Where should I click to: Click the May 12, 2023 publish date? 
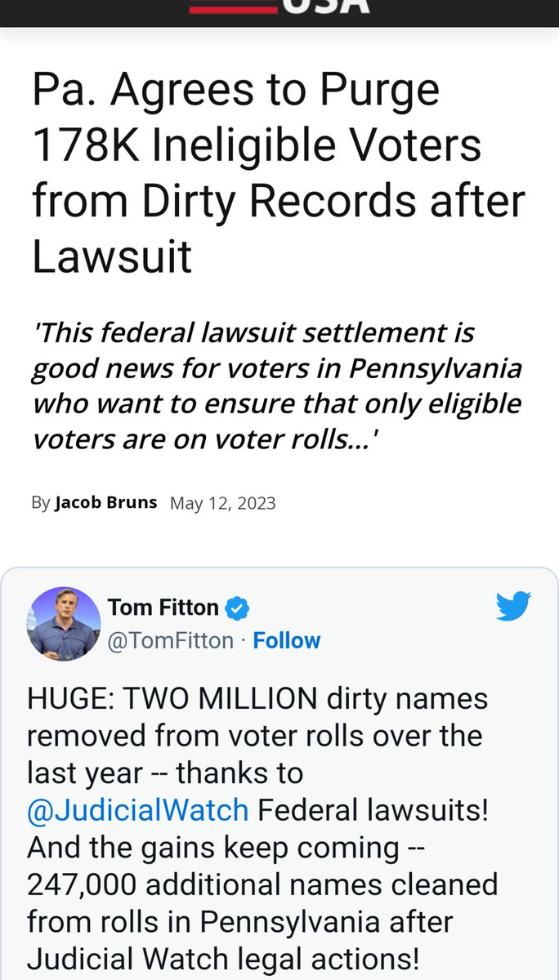coord(222,503)
